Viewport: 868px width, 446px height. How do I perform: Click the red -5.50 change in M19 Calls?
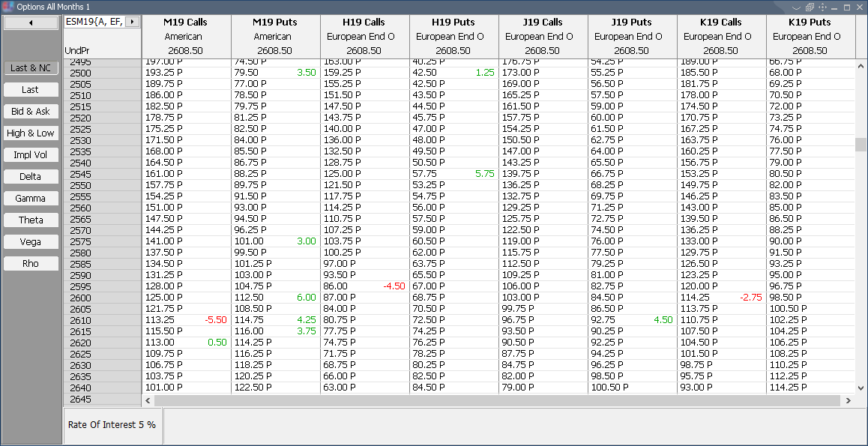coord(216,320)
